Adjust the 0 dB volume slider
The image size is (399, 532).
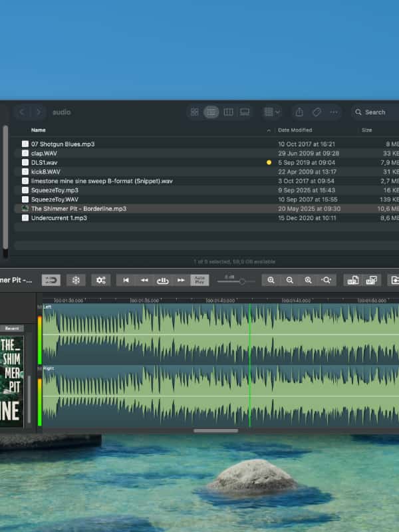coord(242,282)
